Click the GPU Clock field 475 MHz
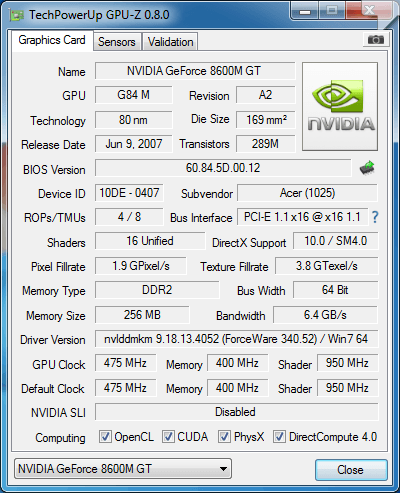The image size is (400, 493). (125, 363)
